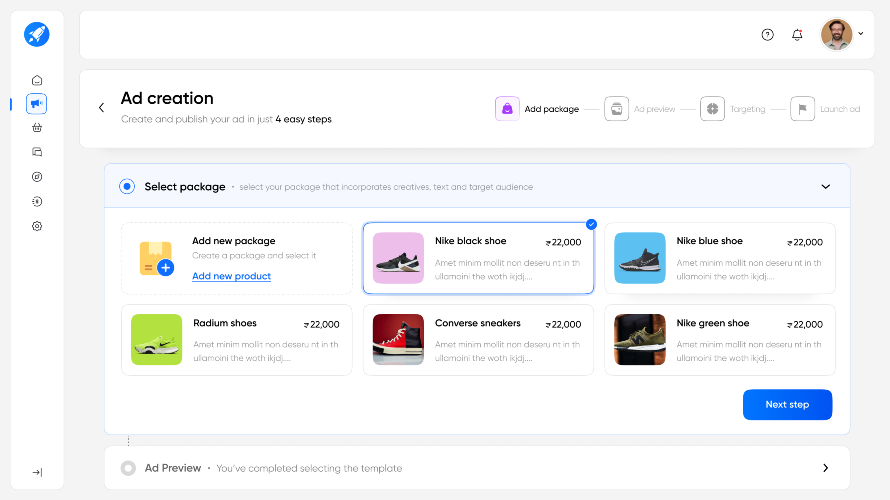The height and width of the screenshot is (500, 890).
Task: Click the rocket app logo
Action: coord(37,34)
